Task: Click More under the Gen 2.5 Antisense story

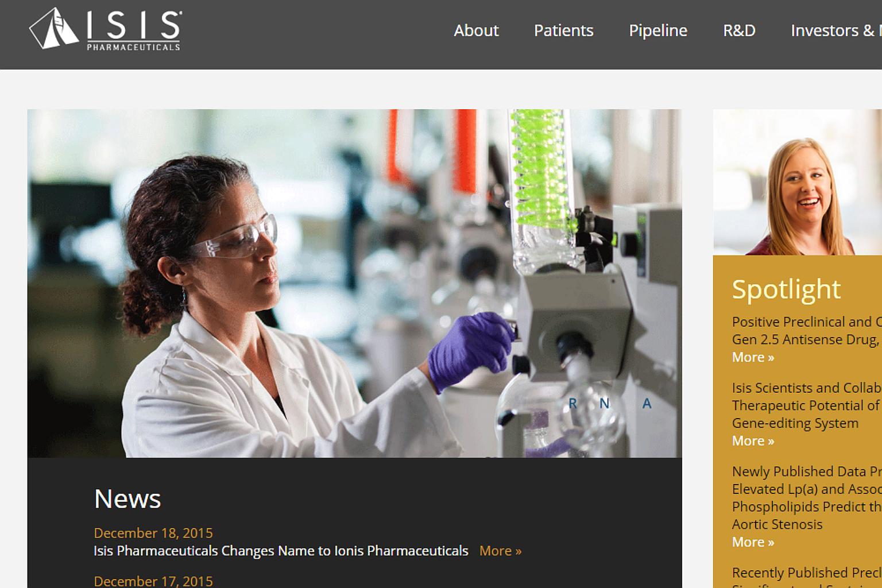Action: tap(753, 357)
